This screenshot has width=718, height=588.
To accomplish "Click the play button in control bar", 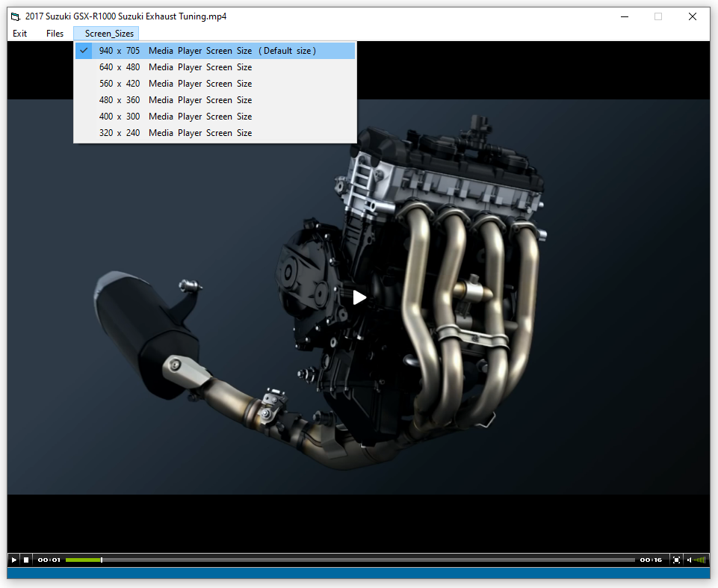I will [x=13, y=560].
